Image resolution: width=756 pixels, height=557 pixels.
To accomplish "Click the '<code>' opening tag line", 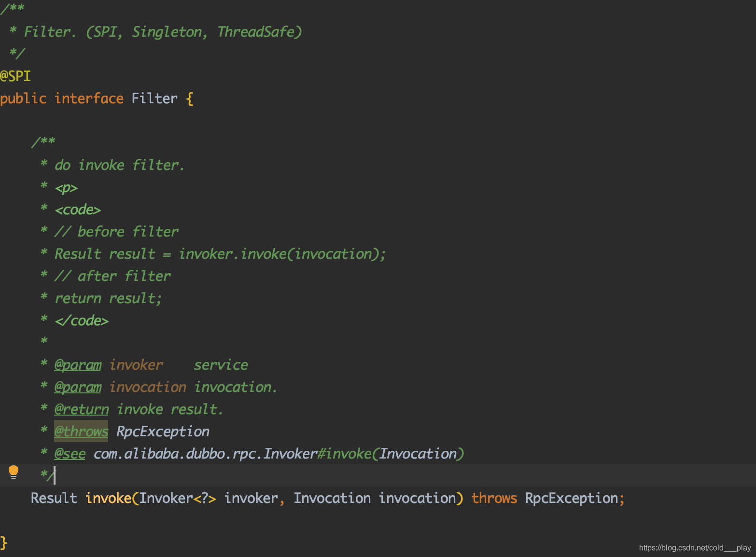I will [x=78, y=210].
